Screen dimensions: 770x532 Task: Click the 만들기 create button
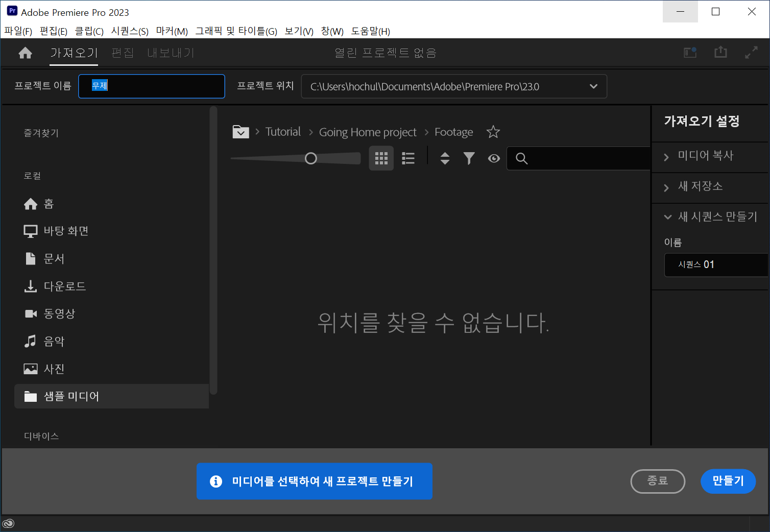[728, 481]
